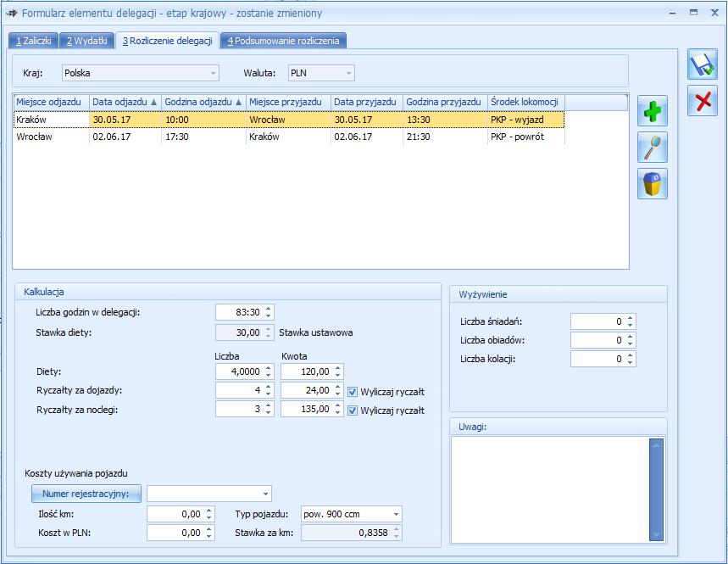Sort by Godzina przyjazdu column header
The height and width of the screenshot is (564, 728).
[445, 103]
